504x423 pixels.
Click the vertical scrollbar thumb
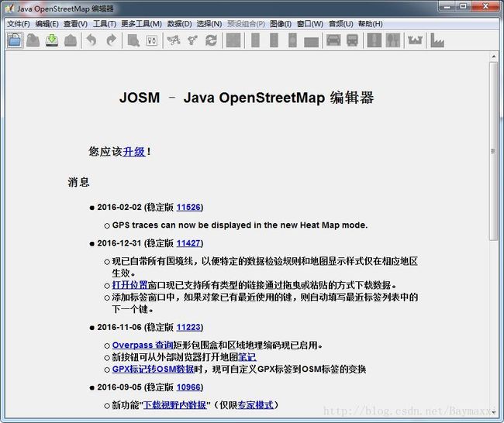coord(493,151)
